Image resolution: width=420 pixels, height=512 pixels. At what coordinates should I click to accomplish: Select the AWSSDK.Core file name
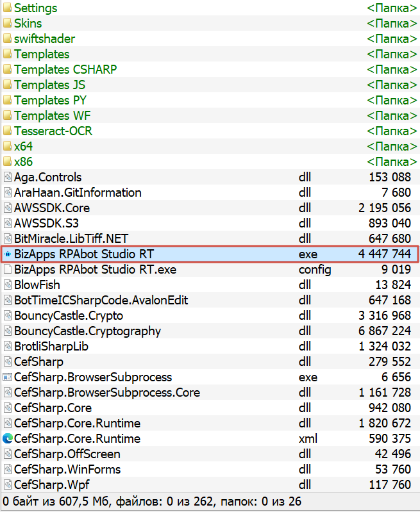click(x=52, y=208)
